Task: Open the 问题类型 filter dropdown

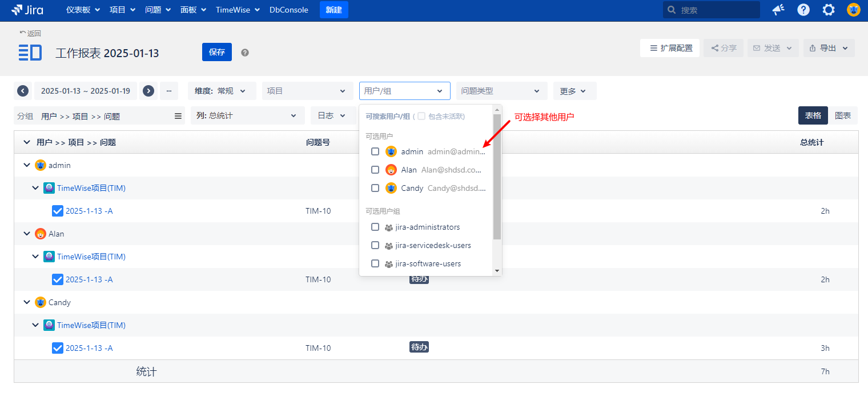Action: pyautogui.click(x=501, y=91)
